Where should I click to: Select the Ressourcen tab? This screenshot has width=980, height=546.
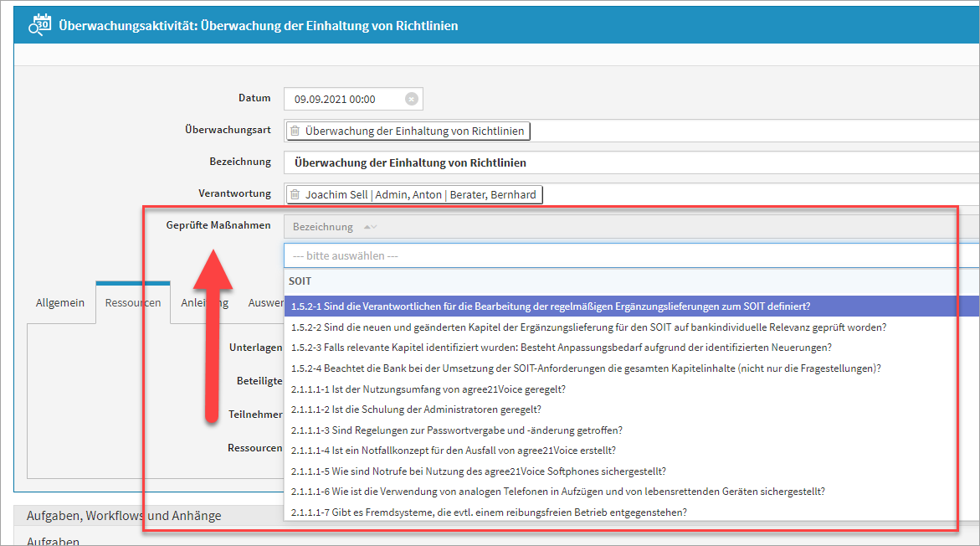133,302
